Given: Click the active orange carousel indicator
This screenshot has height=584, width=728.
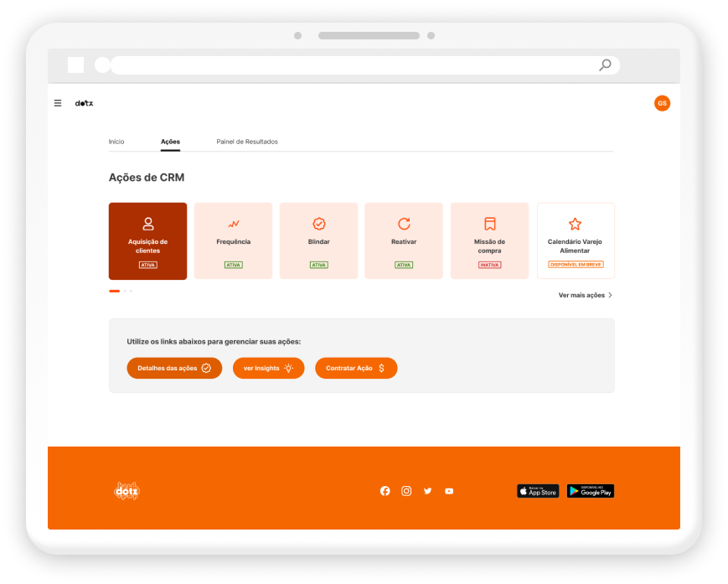Looking at the screenshot, I should coord(114,291).
